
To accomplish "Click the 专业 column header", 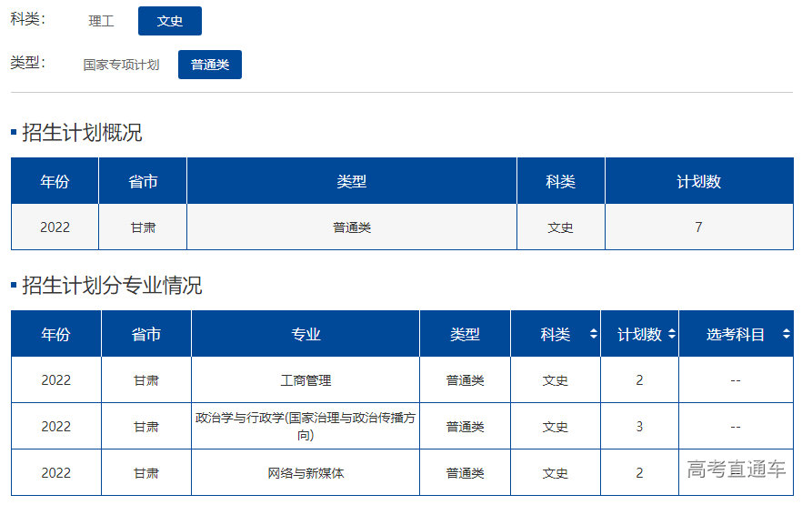I will pyautogui.click(x=306, y=334).
